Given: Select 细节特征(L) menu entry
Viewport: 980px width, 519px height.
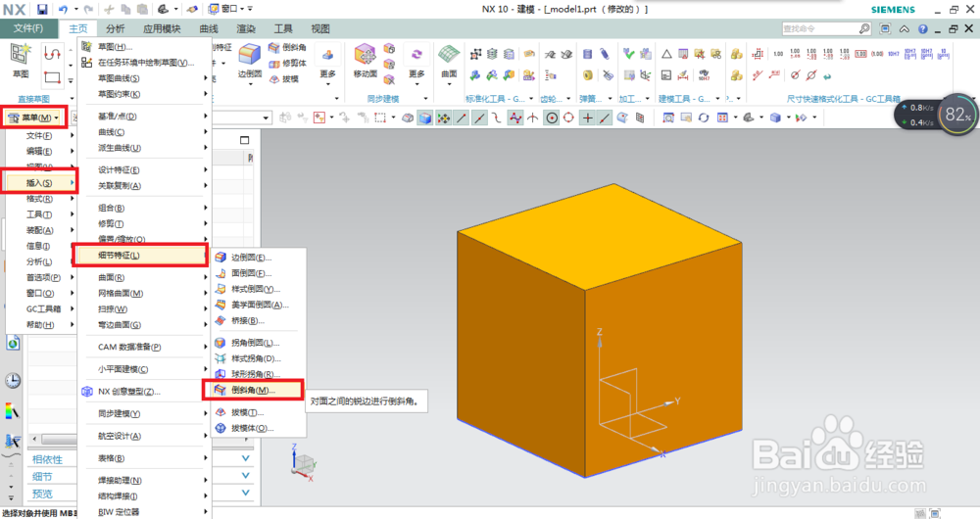Looking at the screenshot, I should 142,255.
